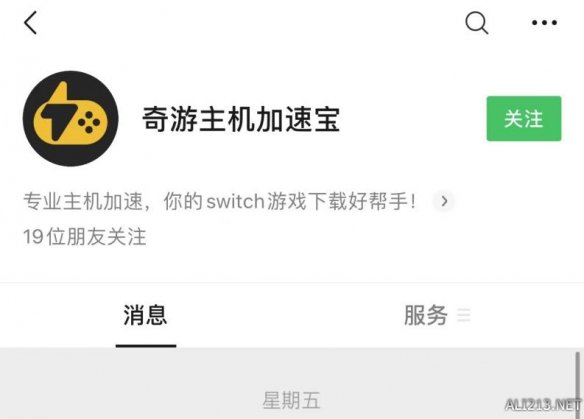Screen dimensions: 584x419
Task: Click the ALI213.NET watermark
Action: (543, 404)
